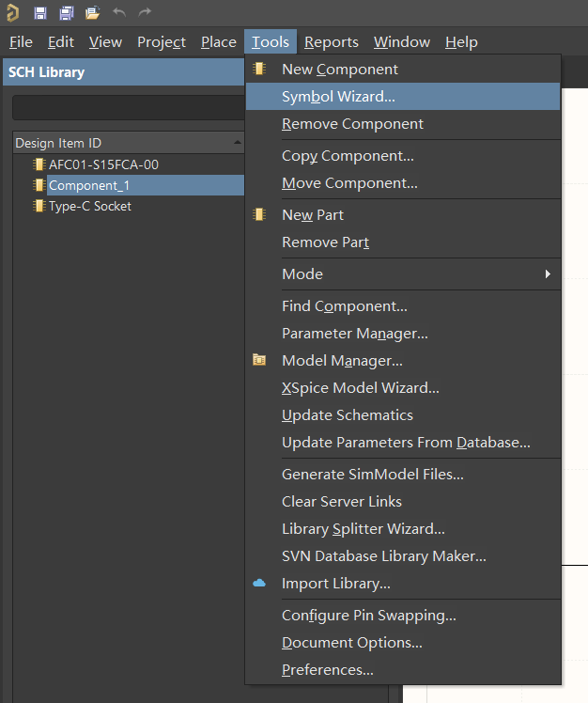Click the Undo arrow icon
This screenshot has width=588, height=703.
(118, 13)
